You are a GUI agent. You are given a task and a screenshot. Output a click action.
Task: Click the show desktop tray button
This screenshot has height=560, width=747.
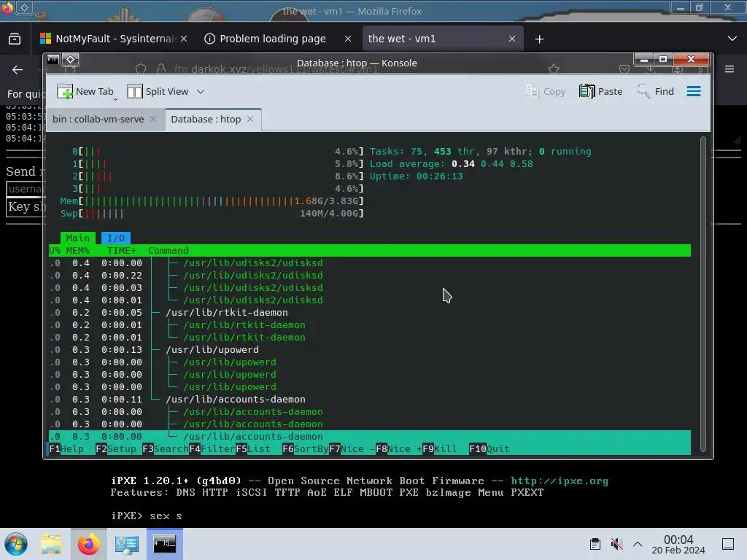click(728, 544)
